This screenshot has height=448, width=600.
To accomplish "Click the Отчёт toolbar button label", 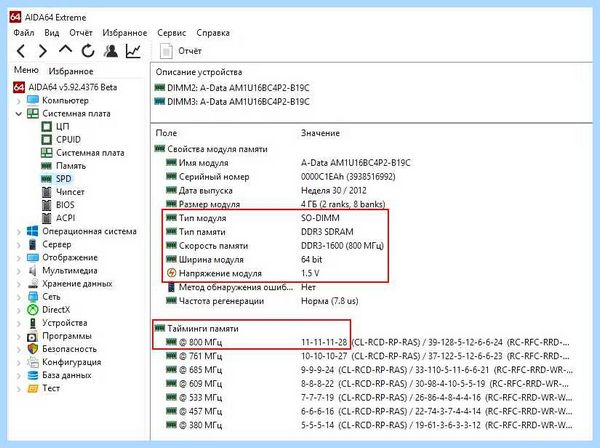I will pos(190,51).
